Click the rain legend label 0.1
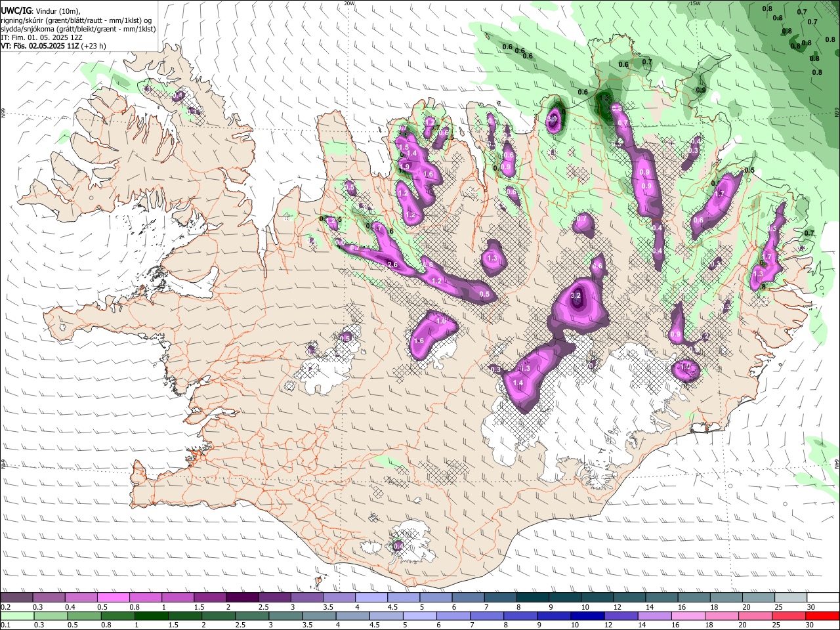Viewport: 840px width, 630px height. coord(5,625)
